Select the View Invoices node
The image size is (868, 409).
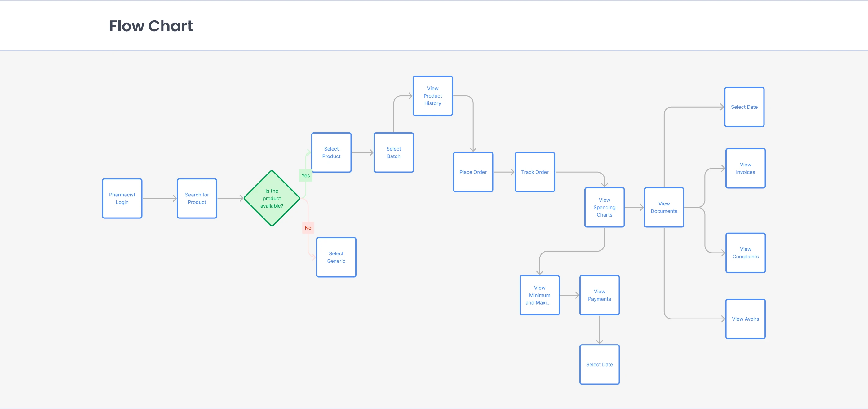[x=745, y=169]
